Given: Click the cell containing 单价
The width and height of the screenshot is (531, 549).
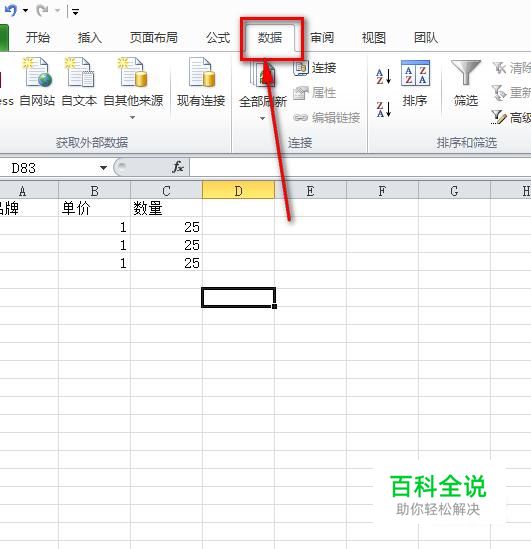Looking at the screenshot, I should click(95, 208).
